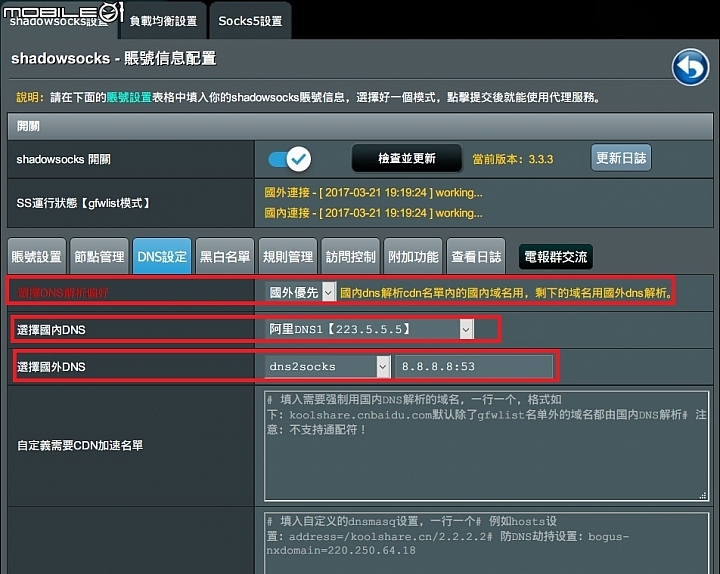Open the Socks5設置 top tab

tap(250, 21)
